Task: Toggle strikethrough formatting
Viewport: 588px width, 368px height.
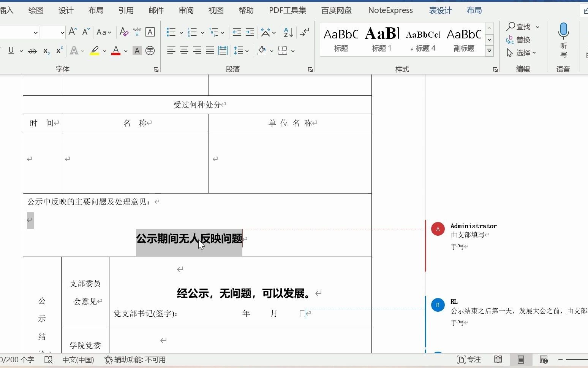Action: (33, 51)
